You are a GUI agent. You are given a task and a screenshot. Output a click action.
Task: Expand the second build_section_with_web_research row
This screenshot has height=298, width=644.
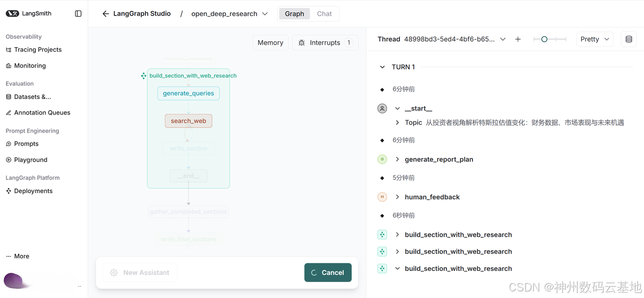(397, 252)
